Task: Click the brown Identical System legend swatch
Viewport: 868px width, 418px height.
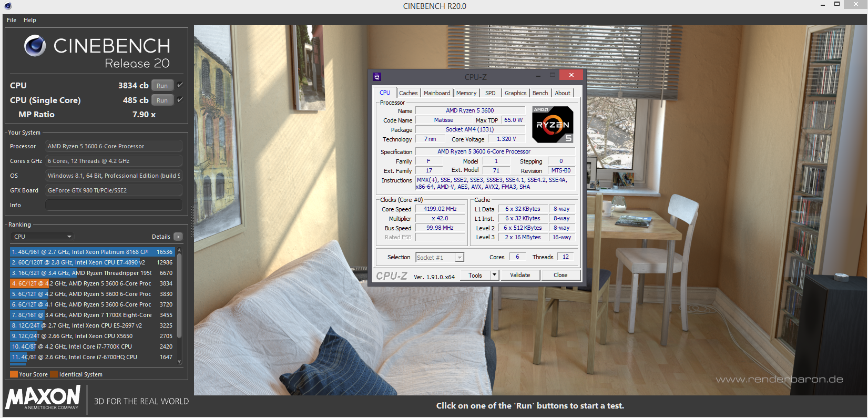Action: (54, 374)
